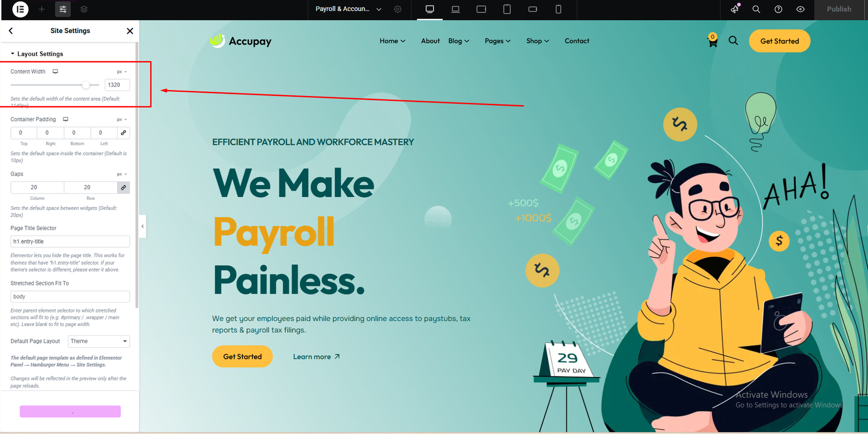This screenshot has width=868, height=434.
Task: Open the Blog menu in site navigation
Action: point(458,41)
